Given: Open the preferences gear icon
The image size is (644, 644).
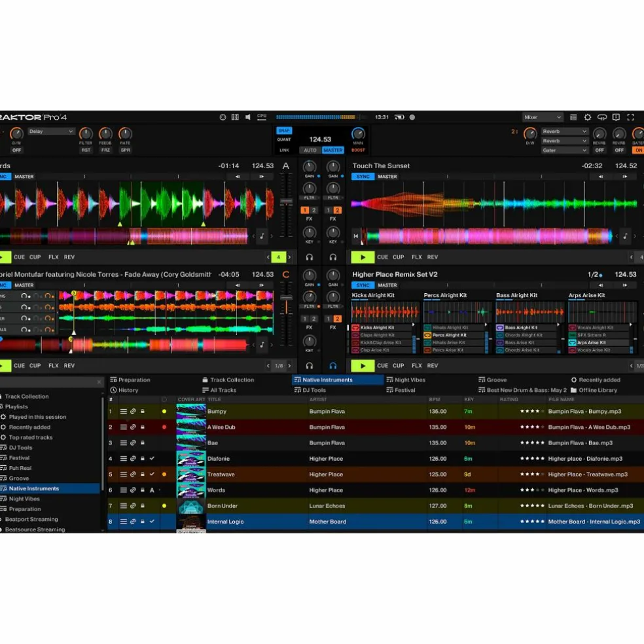Looking at the screenshot, I should coord(588,117).
